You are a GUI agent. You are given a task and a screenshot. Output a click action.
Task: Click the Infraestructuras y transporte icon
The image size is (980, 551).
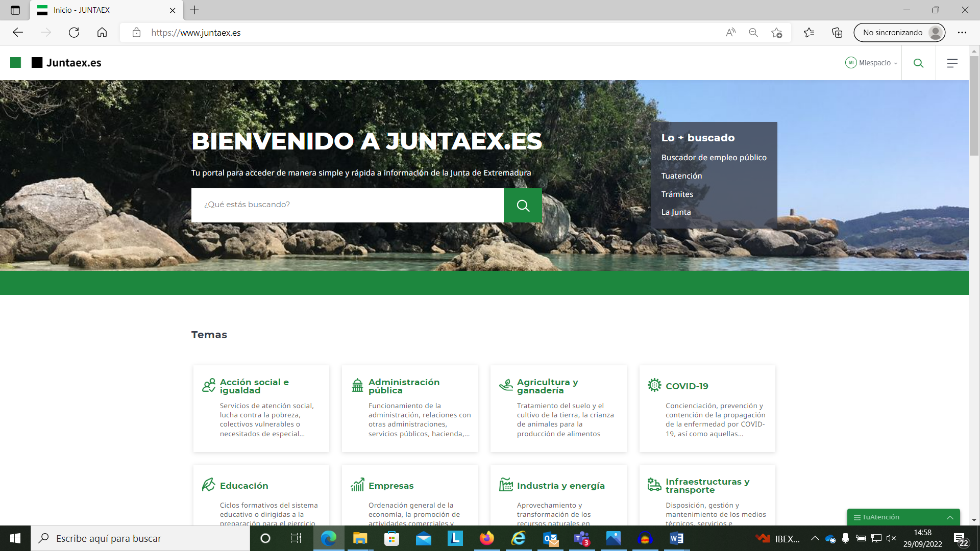654,485
